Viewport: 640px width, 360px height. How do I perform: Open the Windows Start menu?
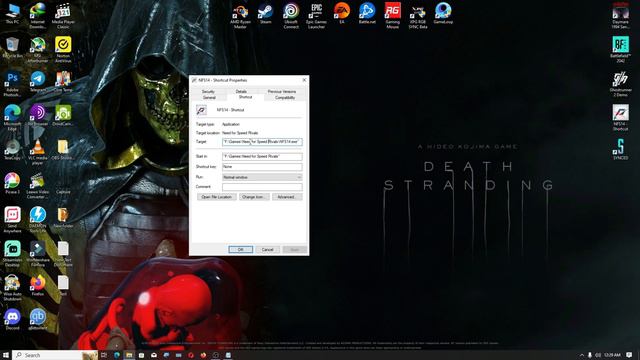(x=6, y=355)
